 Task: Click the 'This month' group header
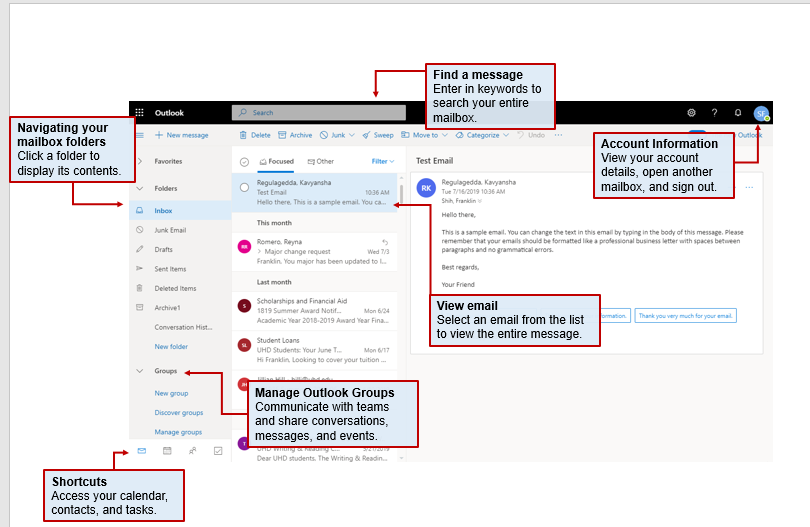[274, 223]
